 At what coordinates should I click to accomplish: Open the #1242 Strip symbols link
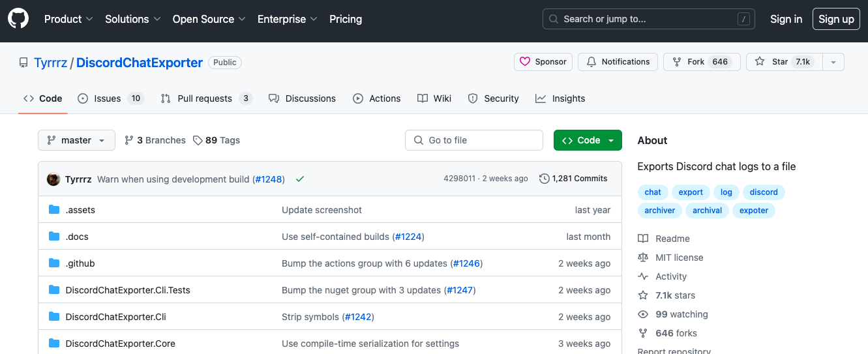coord(357,317)
